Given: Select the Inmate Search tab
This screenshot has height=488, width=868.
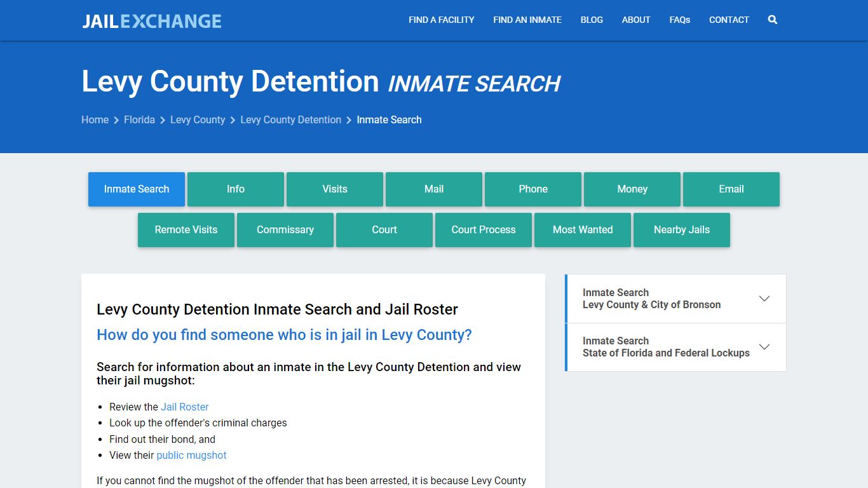Looking at the screenshot, I should click(136, 189).
